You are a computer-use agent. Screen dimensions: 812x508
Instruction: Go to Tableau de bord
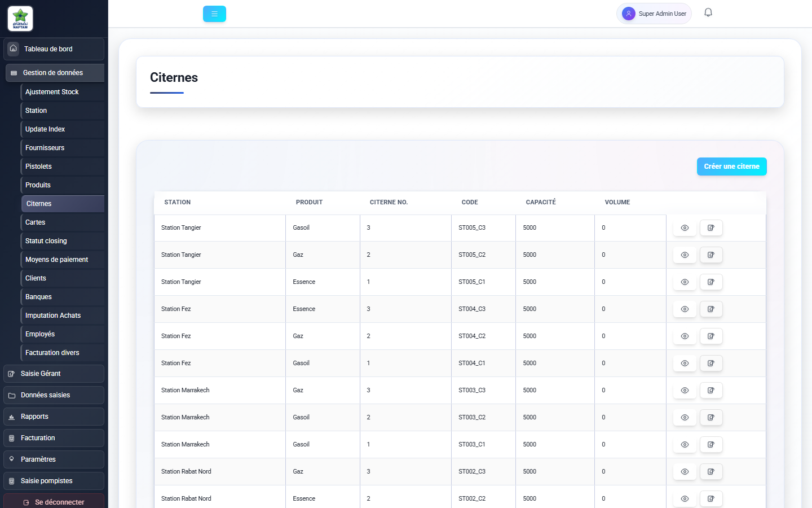pos(54,49)
